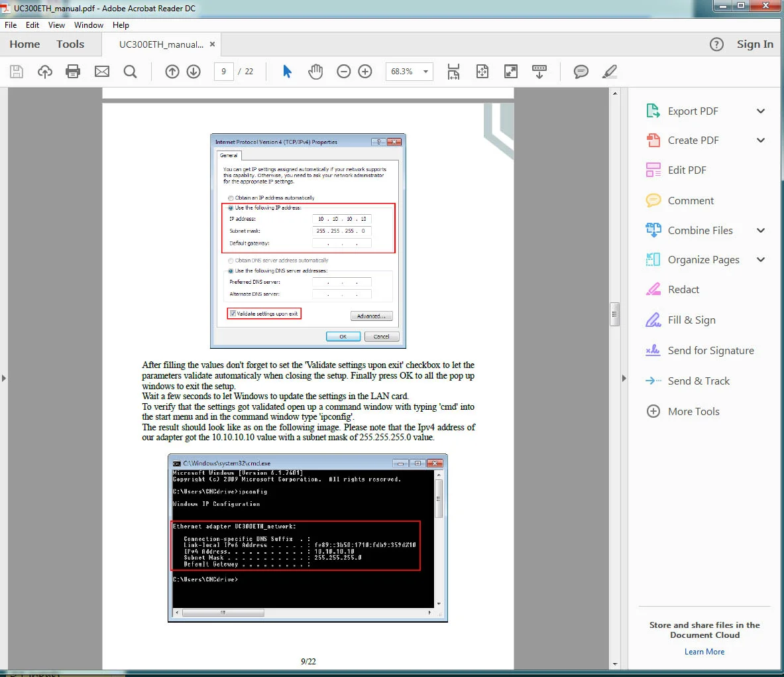
Task: Open the File menu
Action: pyautogui.click(x=11, y=25)
